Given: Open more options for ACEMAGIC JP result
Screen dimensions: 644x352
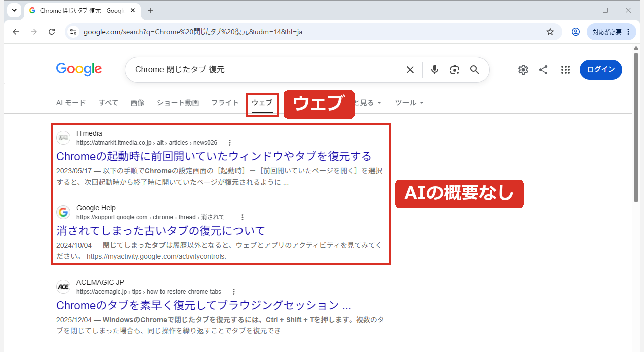Looking at the screenshot, I should [x=233, y=292].
